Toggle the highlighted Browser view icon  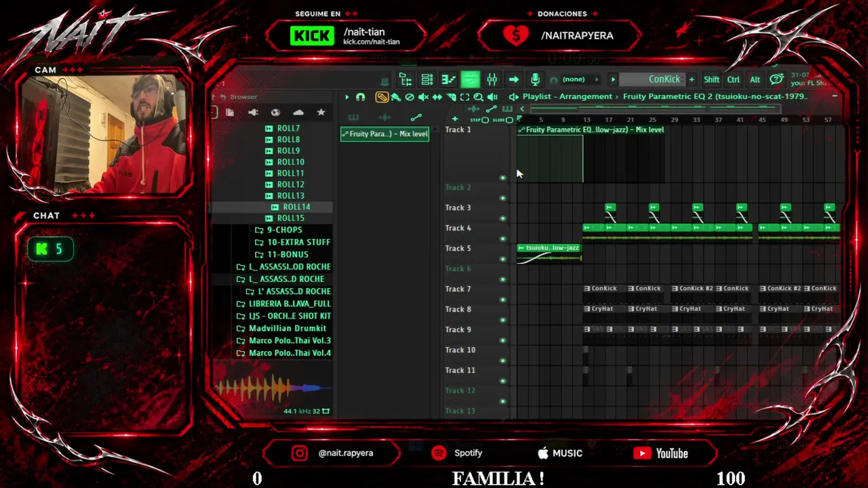[x=470, y=79]
